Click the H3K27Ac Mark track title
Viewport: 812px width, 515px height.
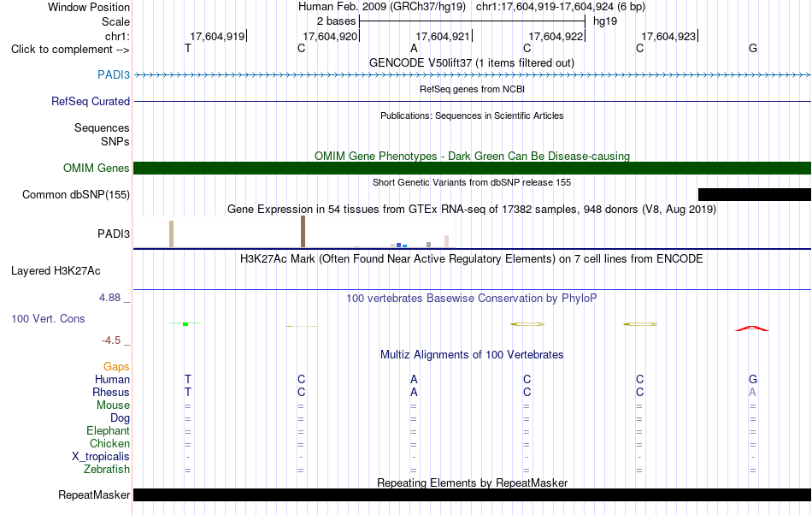coord(472,259)
